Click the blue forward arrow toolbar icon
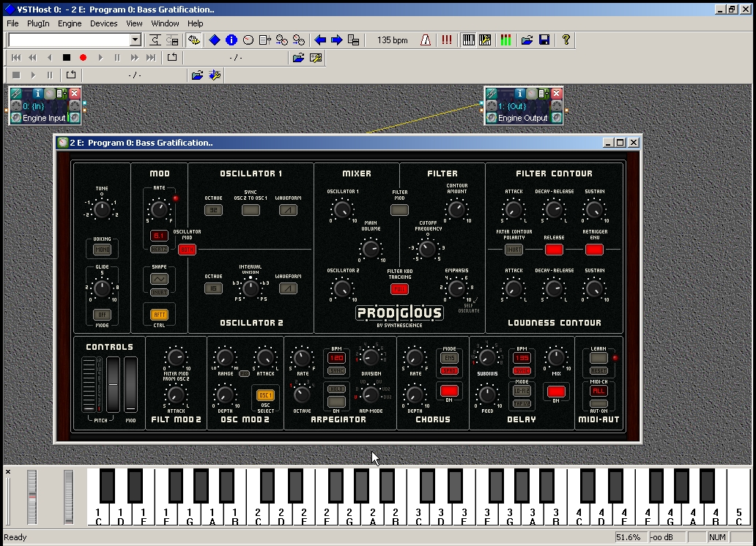The image size is (756, 546). (336, 40)
